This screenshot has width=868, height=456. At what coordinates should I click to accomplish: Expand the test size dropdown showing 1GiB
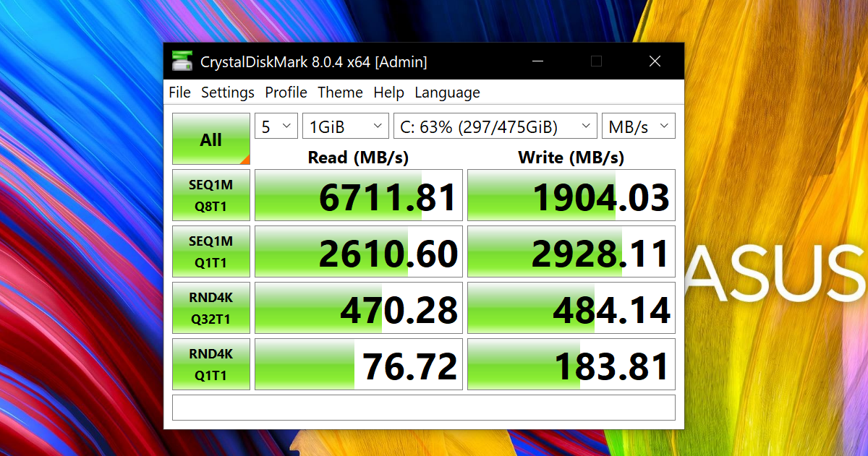click(346, 126)
